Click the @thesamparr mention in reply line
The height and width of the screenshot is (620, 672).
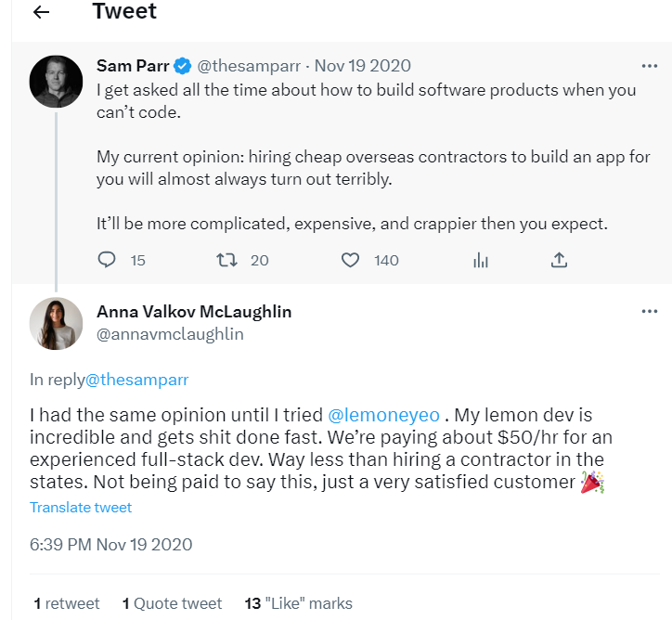[137, 380]
